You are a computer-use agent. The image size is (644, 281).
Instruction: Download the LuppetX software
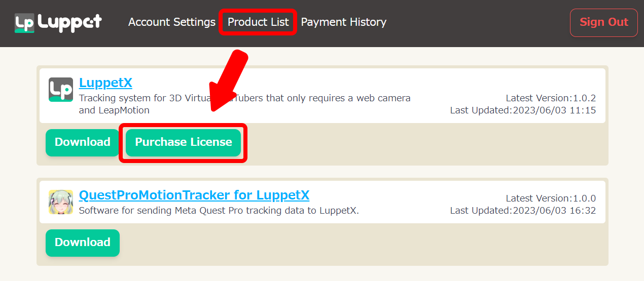(x=82, y=142)
